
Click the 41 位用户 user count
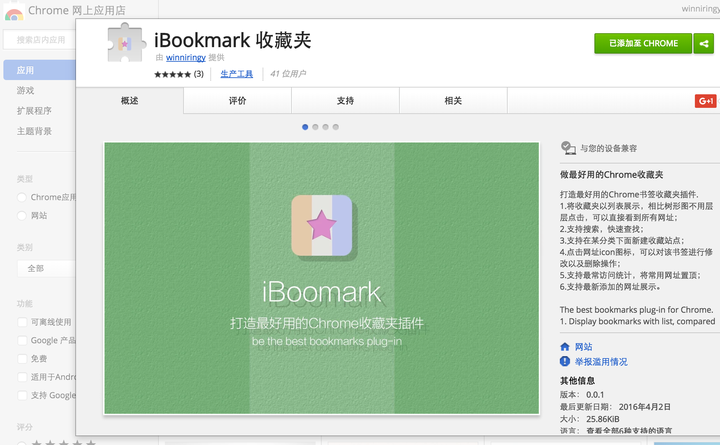[x=288, y=74]
